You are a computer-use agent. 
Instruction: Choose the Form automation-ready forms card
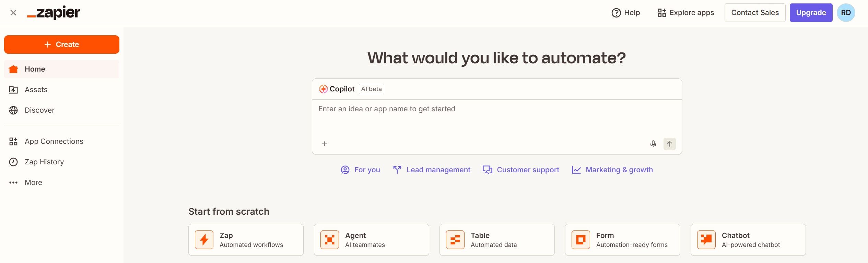click(x=622, y=240)
